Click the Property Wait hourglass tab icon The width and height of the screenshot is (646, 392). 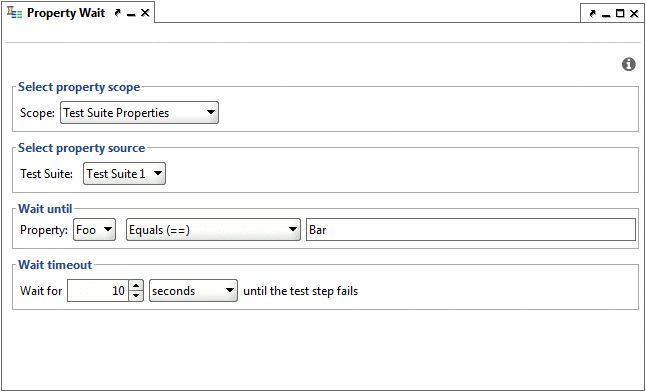pyautogui.click(x=15, y=13)
